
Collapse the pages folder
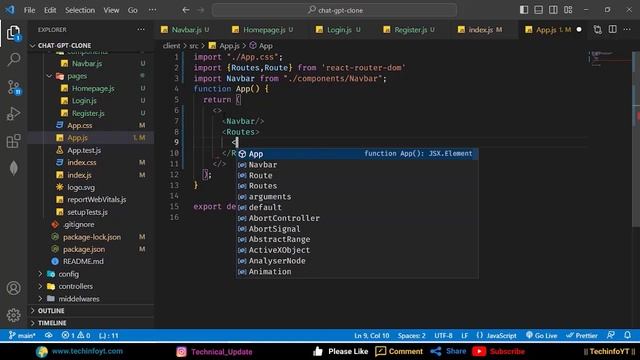[x=77, y=76]
